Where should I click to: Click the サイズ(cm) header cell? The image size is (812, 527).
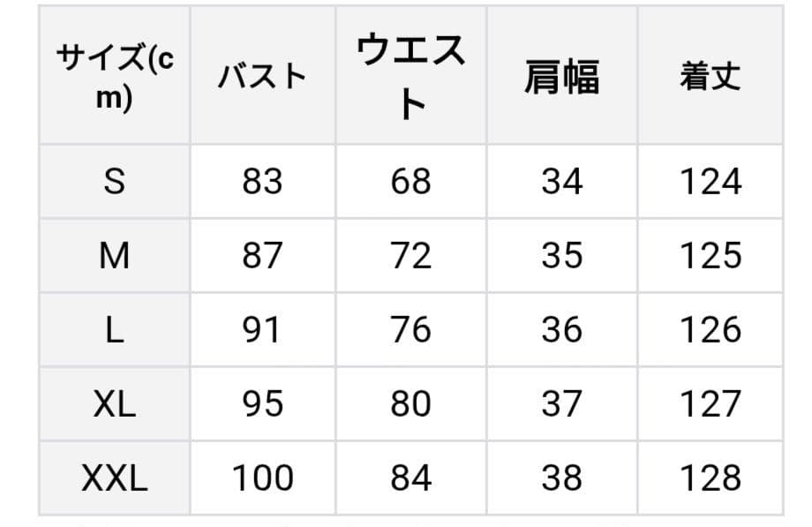pyautogui.click(x=115, y=76)
